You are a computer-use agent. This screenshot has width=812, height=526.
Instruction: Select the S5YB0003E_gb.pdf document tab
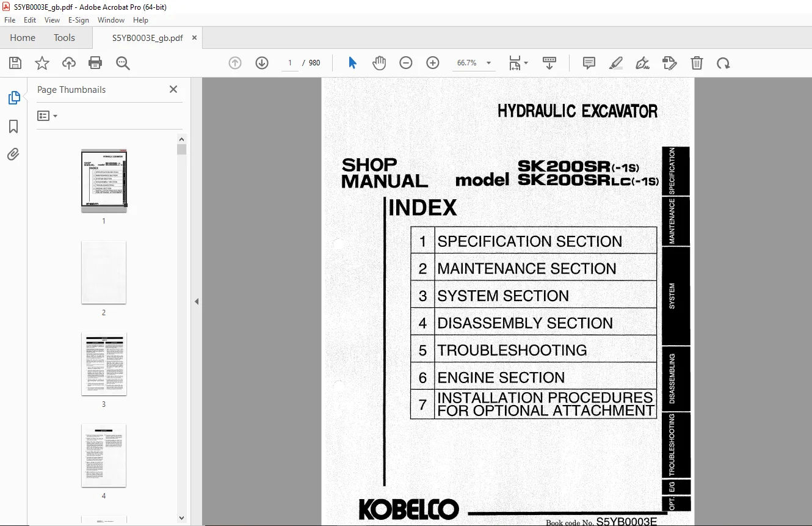[147, 38]
